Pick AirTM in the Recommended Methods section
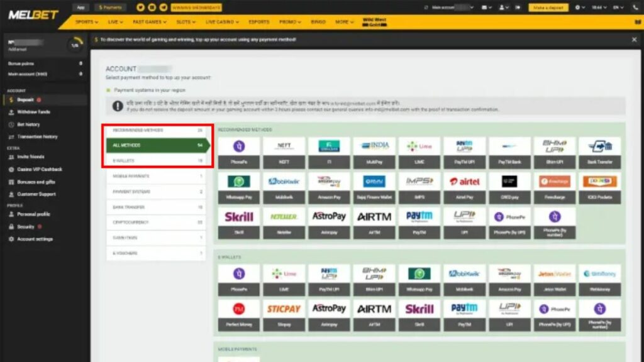 pyautogui.click(x=374, y=223)
